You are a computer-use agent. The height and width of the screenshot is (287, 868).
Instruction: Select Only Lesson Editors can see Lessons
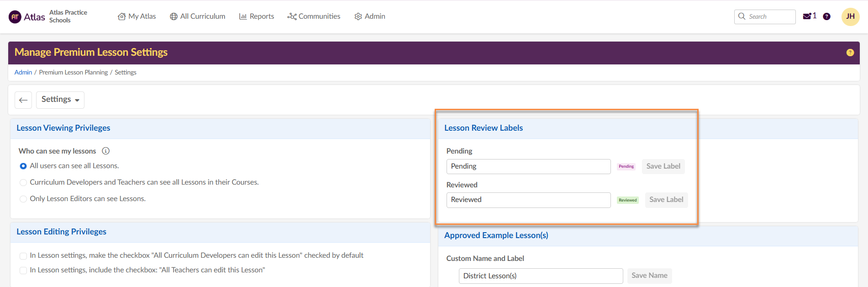click(23, 199)
